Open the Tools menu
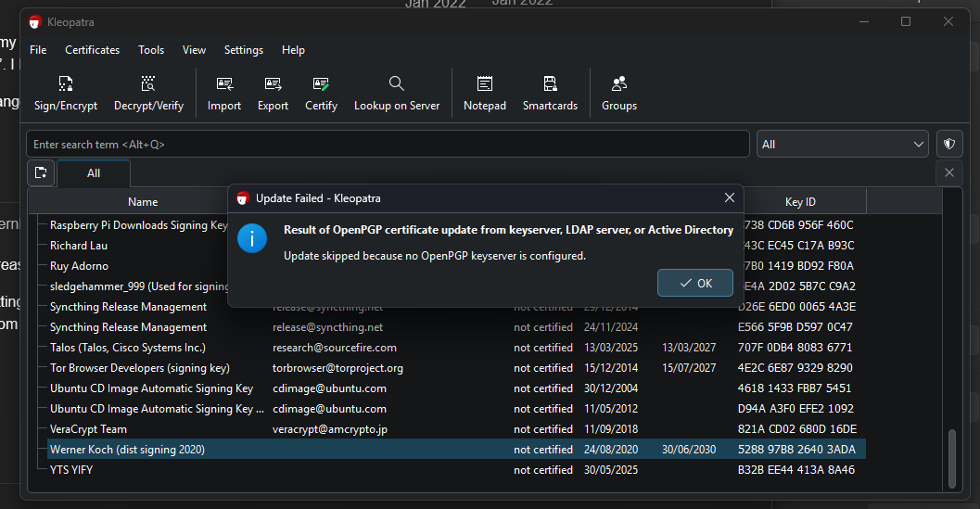The width and height of the screenshot is (980, 509). point(151,50)
